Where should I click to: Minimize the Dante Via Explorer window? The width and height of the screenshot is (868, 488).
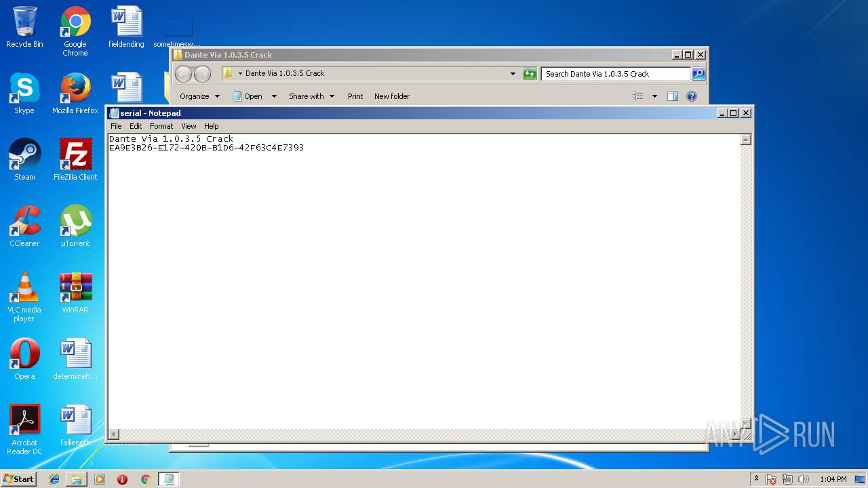tap(676, 55)
